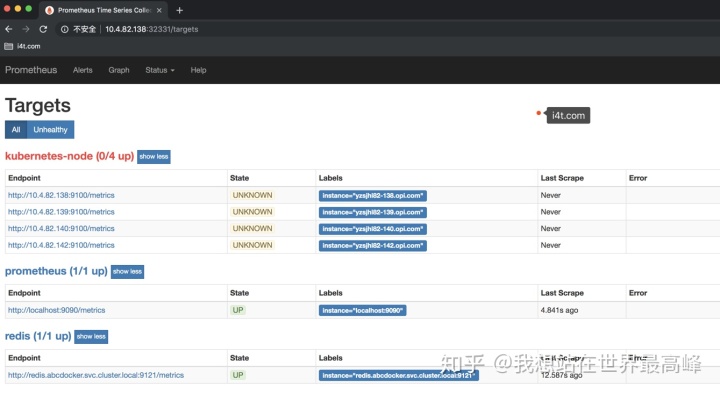Click UNKNOWN state for 10.4.82.140

pos(253,228)
